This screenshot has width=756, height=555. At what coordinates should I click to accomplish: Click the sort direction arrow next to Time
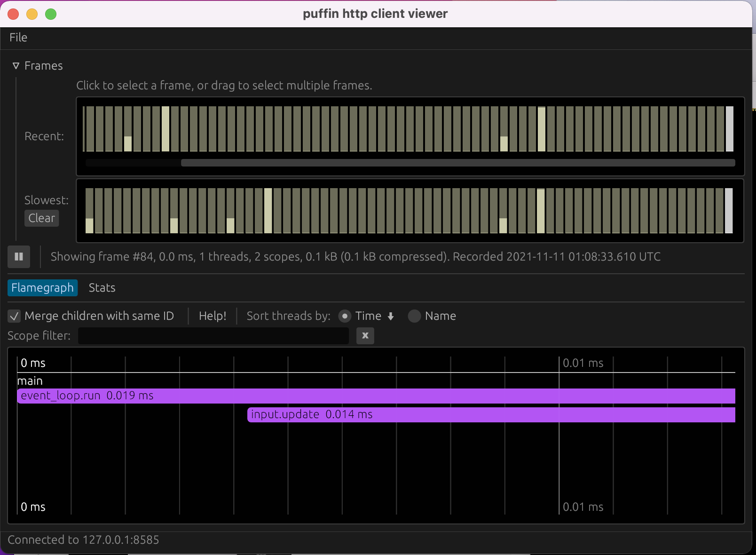[391, 316]
